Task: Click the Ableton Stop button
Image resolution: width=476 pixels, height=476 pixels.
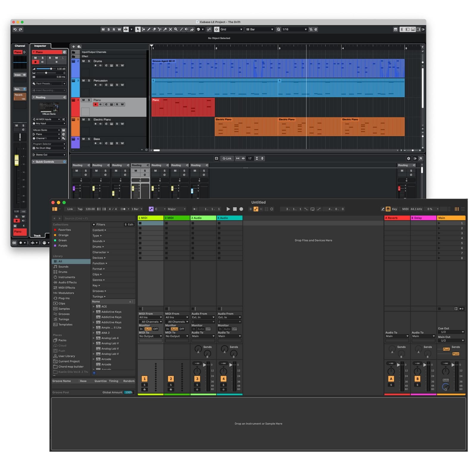Action: point(235,209)
